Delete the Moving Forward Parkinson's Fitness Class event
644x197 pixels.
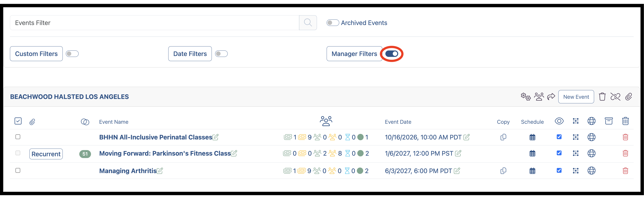tap(625, 153)
